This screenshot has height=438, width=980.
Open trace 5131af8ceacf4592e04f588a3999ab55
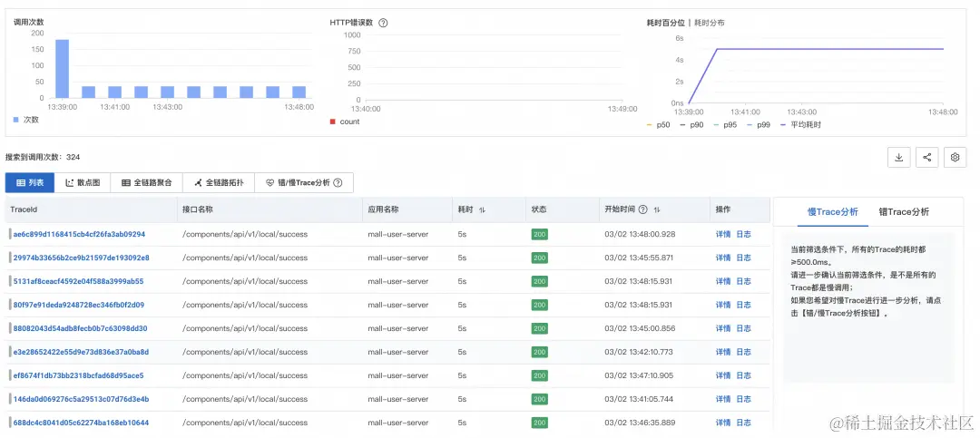click(78, 281)
